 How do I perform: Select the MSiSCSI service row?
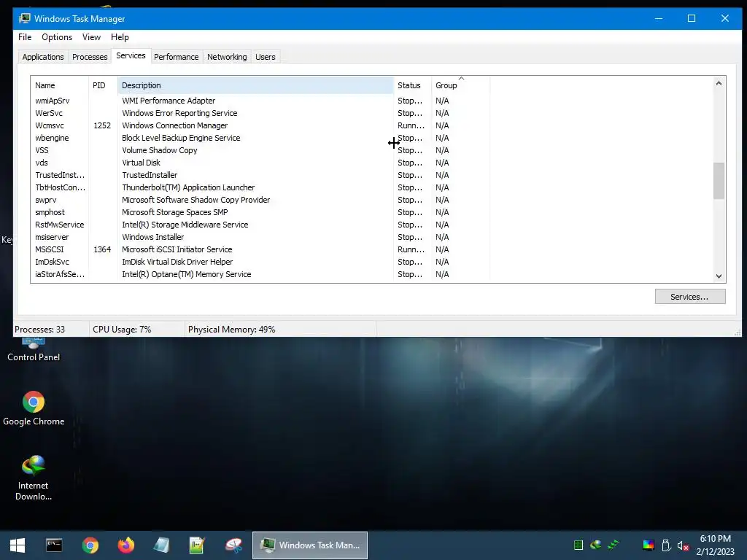coord(260,249)
